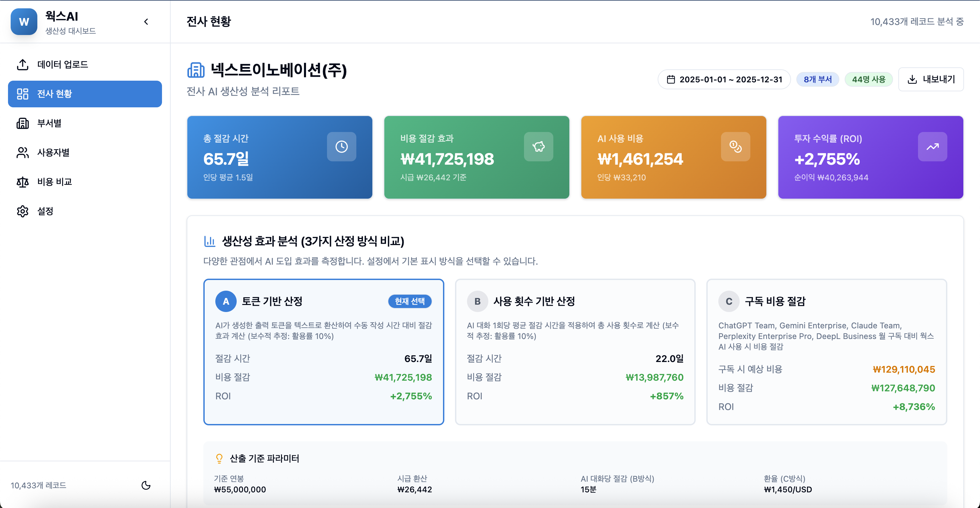Go to the 부서별 page
Screen dimensions: 980x508
[49, 123]
